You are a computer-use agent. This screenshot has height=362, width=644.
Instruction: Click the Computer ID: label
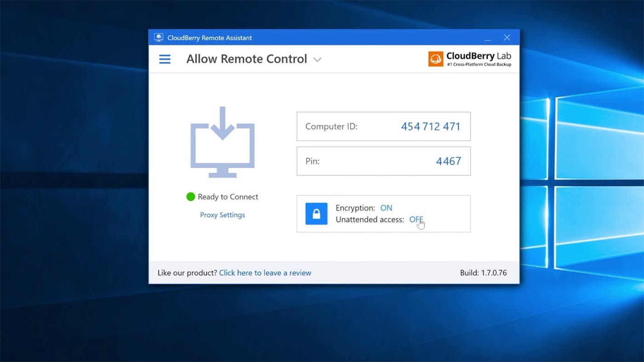331,126
